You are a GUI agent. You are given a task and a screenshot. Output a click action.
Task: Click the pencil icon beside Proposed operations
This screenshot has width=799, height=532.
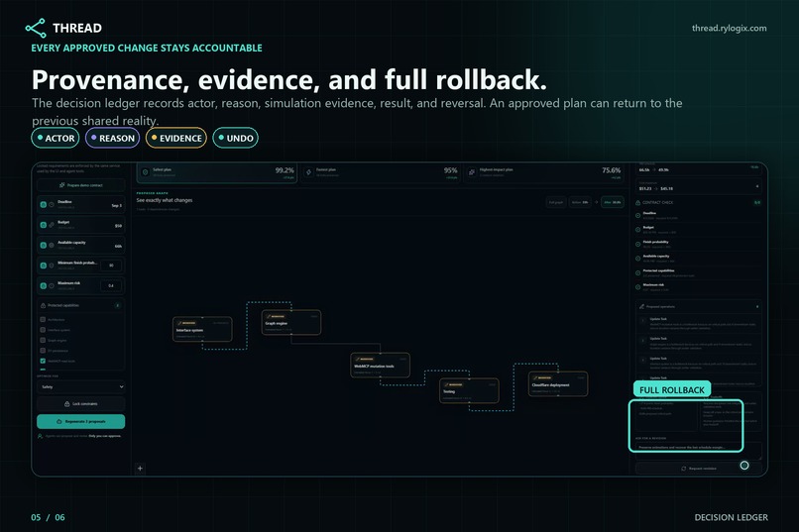coord(642,306)
